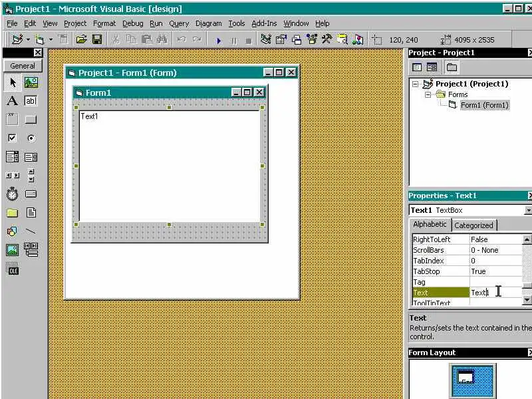Open Add Form dropdown arrow
This screenshot has height=399, width=532.
coord(51,40)
